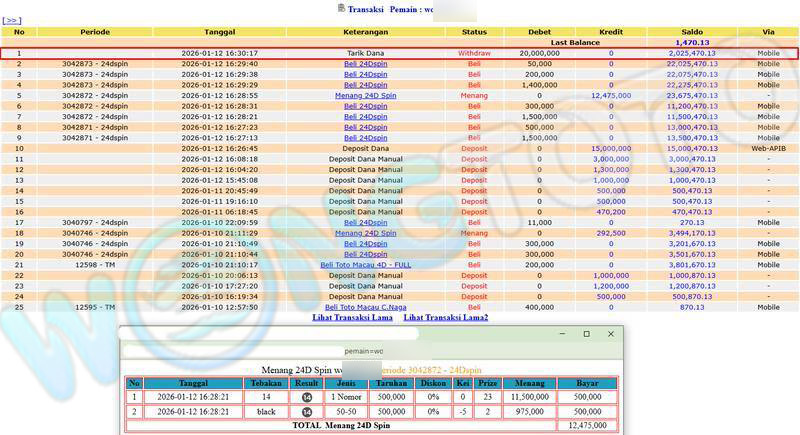
Task: Click the Transaksi document icon in the header
Action: coord(341,8)
